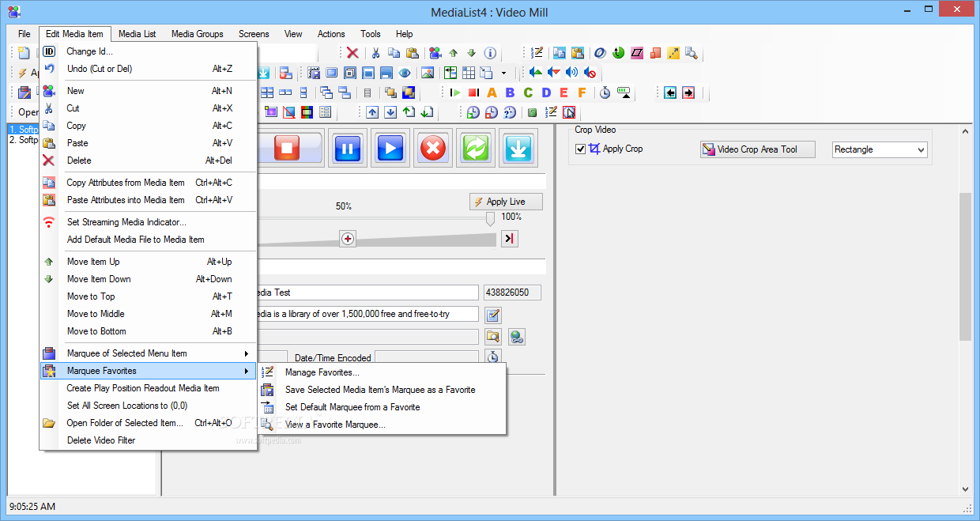Select Set Streaming Media Indicator...

(148, 222)
